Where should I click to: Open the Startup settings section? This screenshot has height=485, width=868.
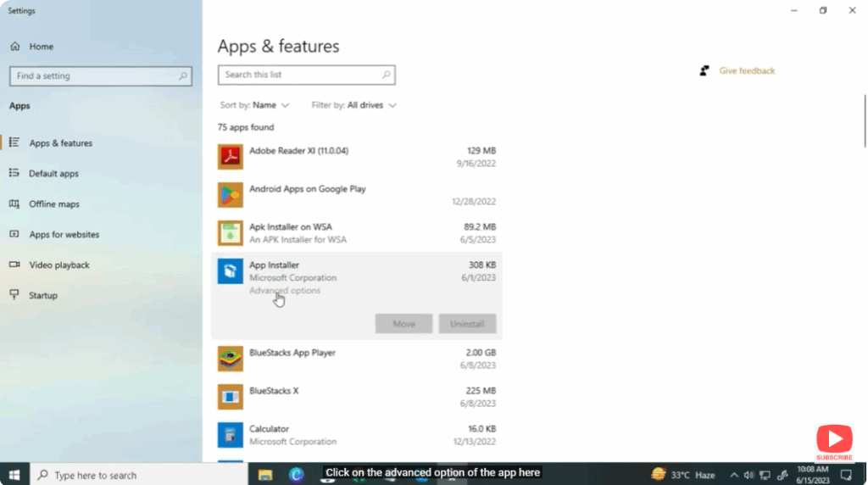coord(43,296)
